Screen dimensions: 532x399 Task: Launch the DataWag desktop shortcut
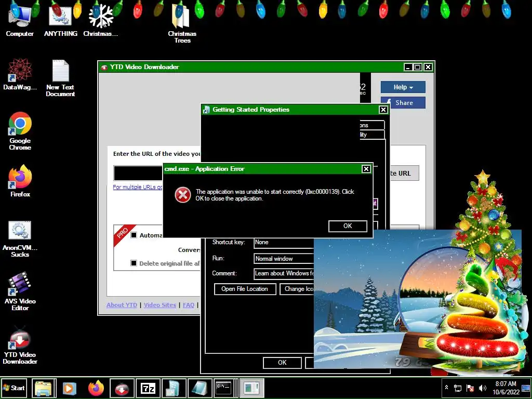[20, 74]
